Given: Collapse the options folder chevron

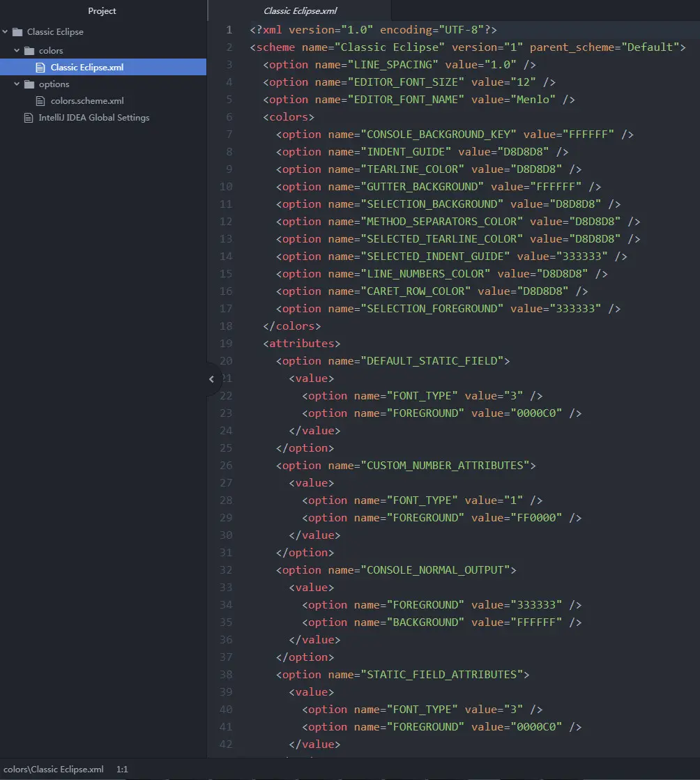Looking at the screenshot, I should tap(17, 84).
